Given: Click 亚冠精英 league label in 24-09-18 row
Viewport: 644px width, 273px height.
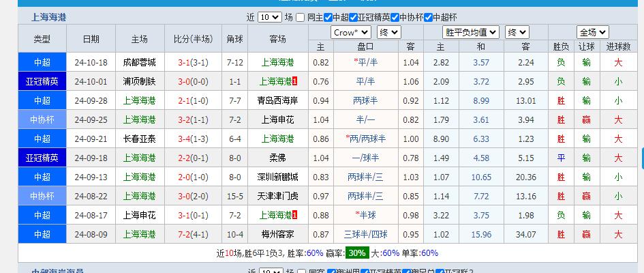Looking at the screenshot, I should coord(42,158).
